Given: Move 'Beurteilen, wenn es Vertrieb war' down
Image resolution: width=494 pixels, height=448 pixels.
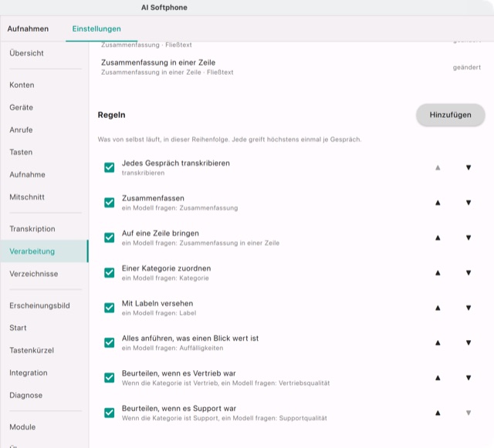Looking at the screenshot, I should pos(469,378).
